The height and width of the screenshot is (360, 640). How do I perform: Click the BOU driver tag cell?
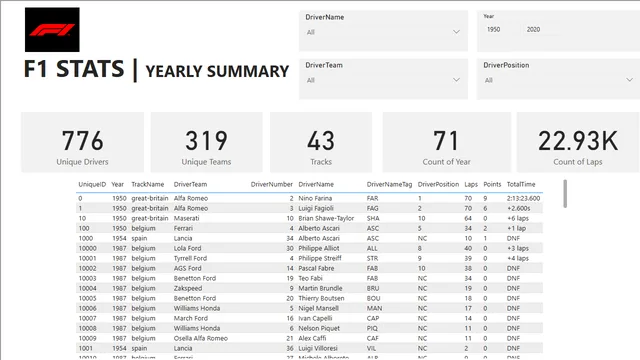point(373,298)
